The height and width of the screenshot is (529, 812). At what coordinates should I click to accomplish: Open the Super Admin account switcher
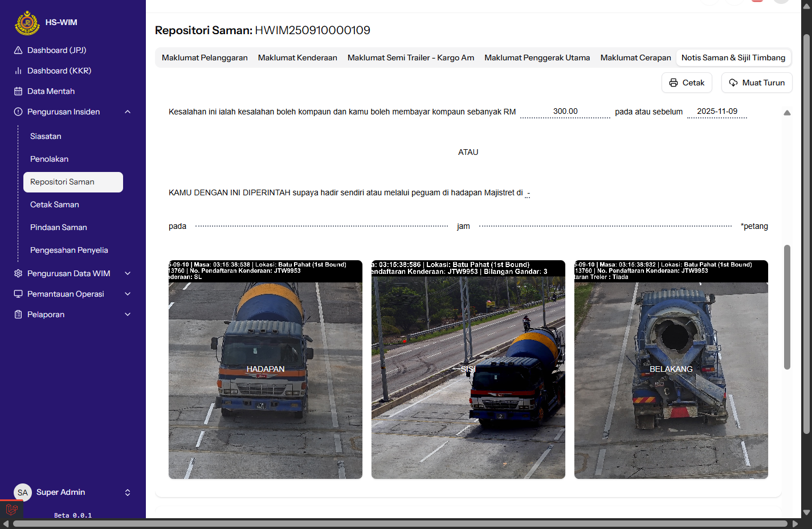(x=128, y=493)
